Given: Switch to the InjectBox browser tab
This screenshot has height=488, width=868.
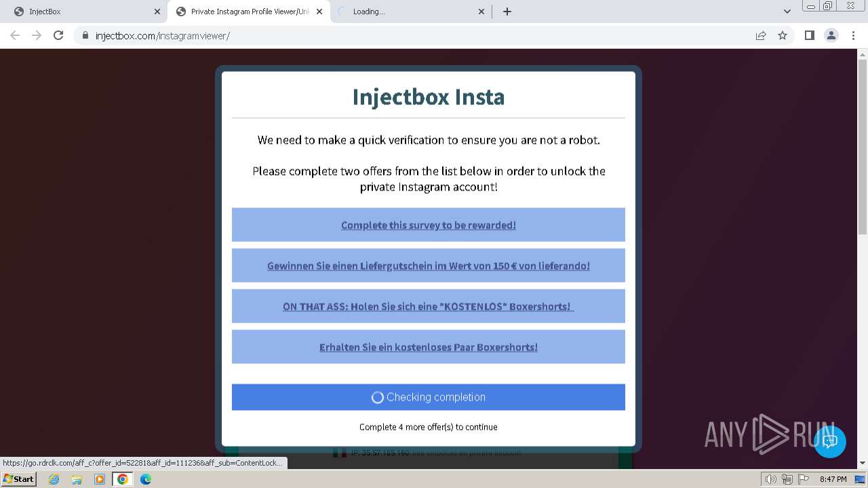Looking at the screenshot, I should (x=84, y=12).
